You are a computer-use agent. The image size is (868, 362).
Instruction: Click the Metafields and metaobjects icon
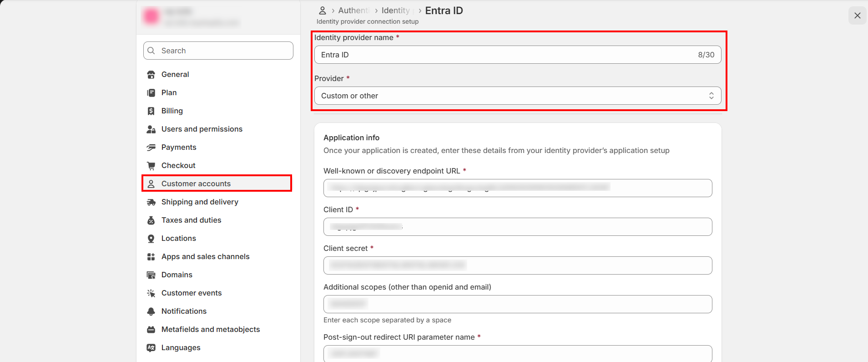(x=151, y=330)
